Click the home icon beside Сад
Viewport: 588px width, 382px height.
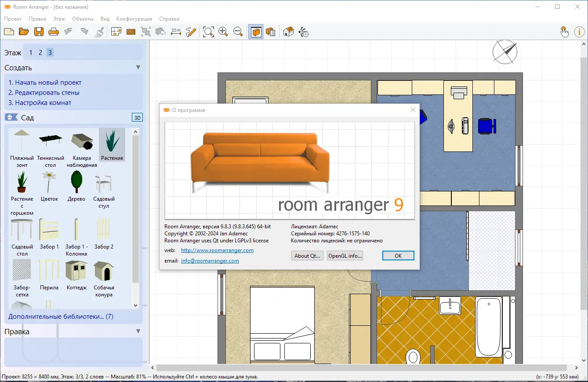[11, 117]
